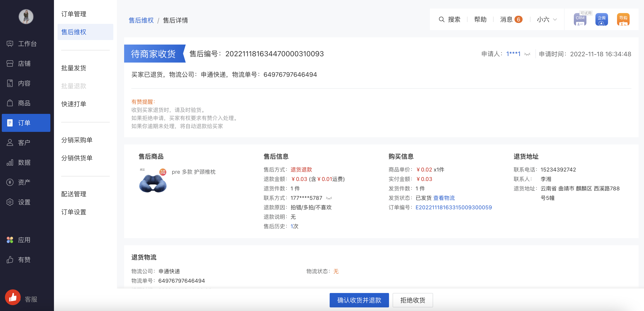Reveal contact phone number eye icon
The width and height of the screenshot is (644, 311).
329,198
